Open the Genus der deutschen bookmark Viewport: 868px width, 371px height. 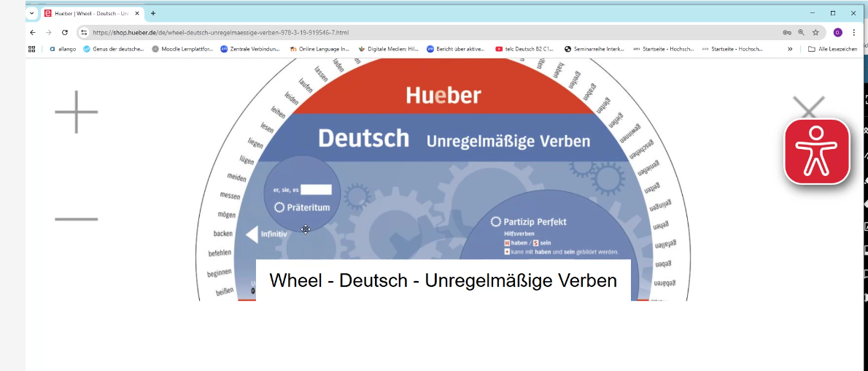[x=114, y=49]
